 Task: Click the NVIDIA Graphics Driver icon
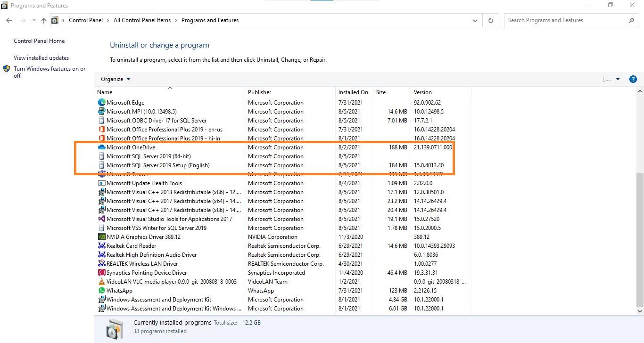click(101, 237)
